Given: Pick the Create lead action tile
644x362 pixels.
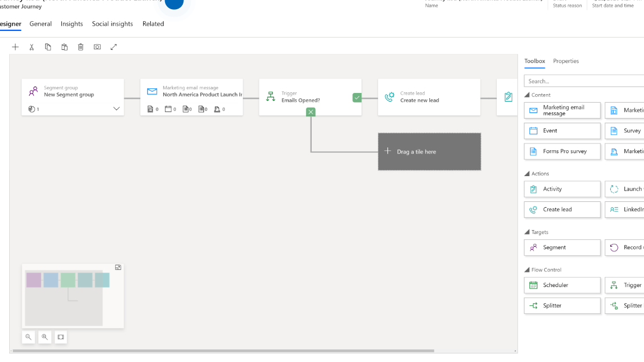Looking at the screenshot, I should pos(562,209).
